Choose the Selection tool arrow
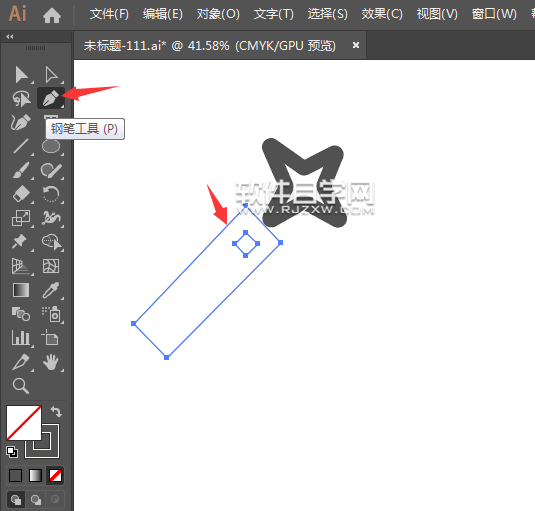 point(21,75)
